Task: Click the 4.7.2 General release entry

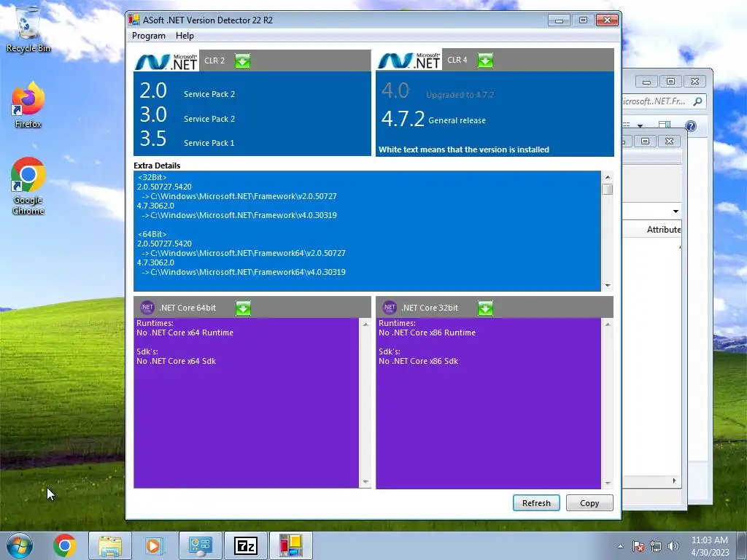Action: pos(433,119)
